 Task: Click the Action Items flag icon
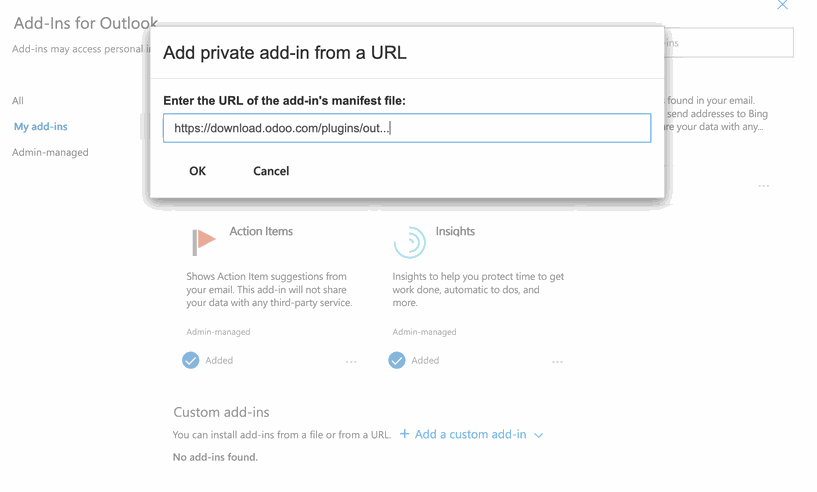[x=204, y=242]
